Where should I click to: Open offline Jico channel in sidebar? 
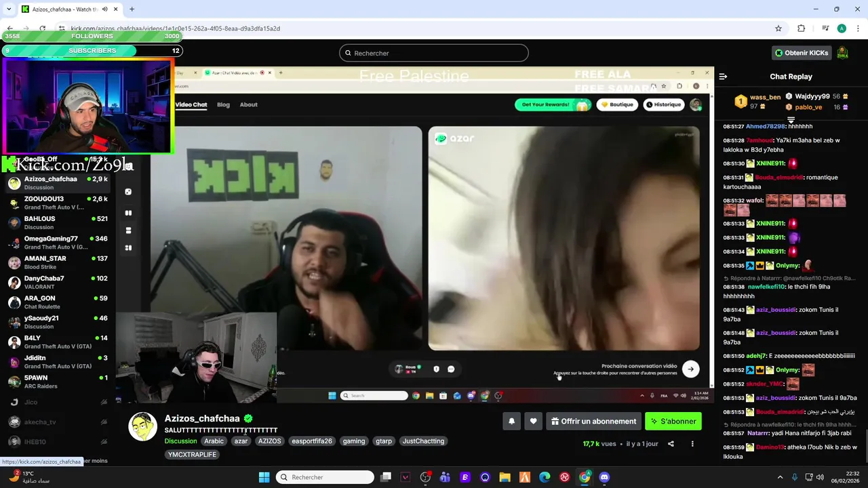58,402
